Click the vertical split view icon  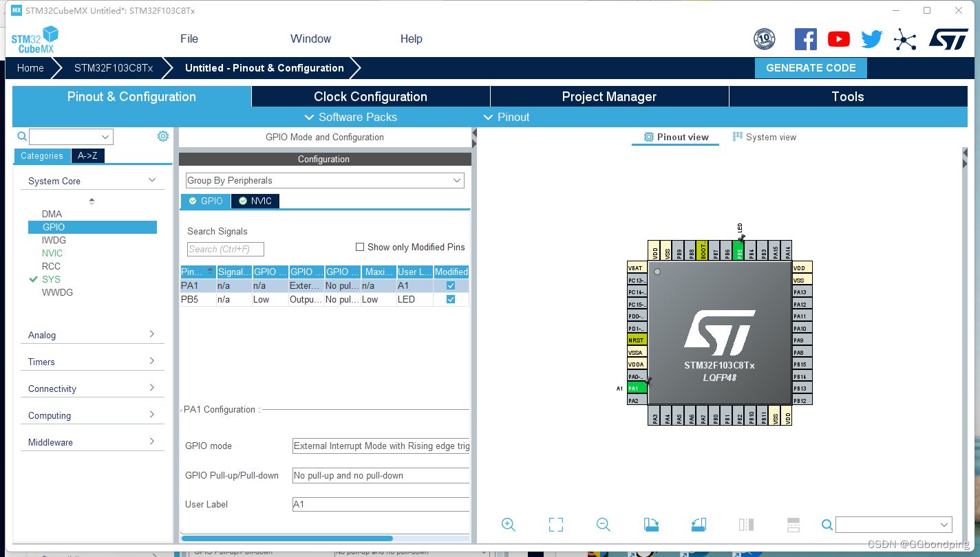746,525
